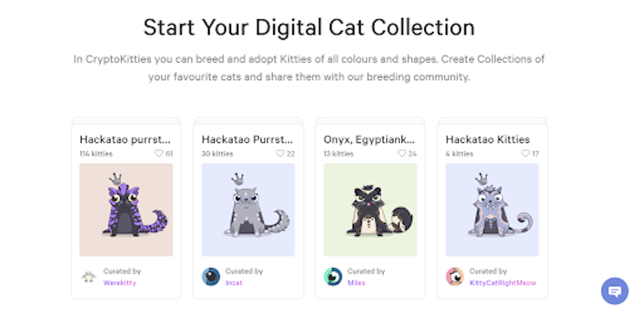Viewport: 644px width, 318px height.
Task: Visit Incat curator profile link
Action: click(234, 283)
